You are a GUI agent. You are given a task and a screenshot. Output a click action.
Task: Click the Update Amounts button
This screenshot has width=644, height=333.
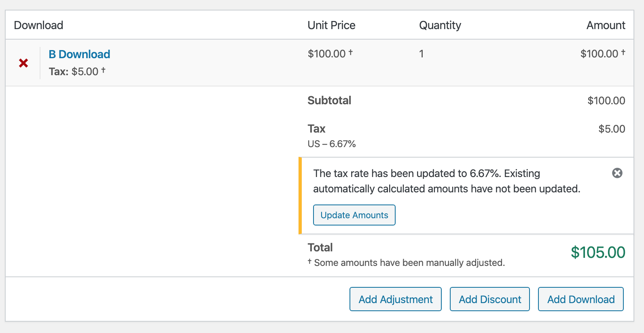click(354, 215)
